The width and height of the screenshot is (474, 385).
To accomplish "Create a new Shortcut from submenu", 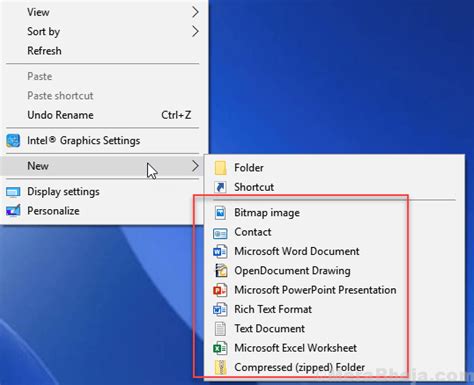I will click(334, 187).
